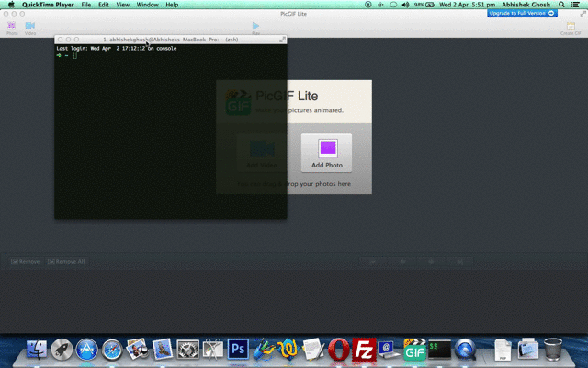
Task: Open the yellow @ app icon in Dock
Action: (288, 349)
